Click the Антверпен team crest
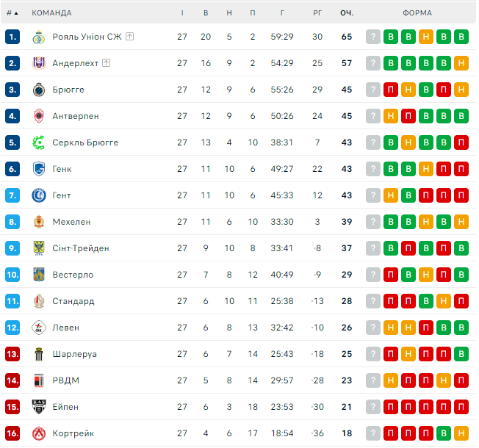This screenshot has height=448, width=479. pos(39,116)
